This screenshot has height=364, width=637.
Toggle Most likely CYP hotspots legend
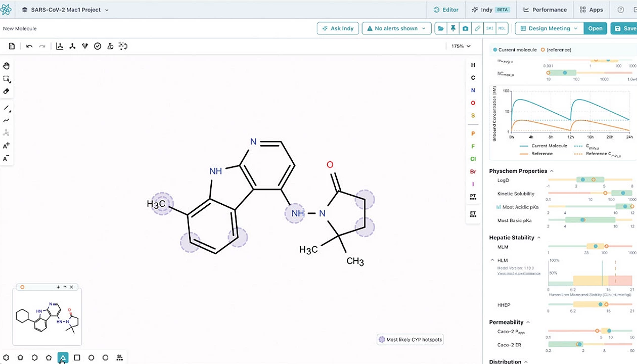tap(411, 340)
